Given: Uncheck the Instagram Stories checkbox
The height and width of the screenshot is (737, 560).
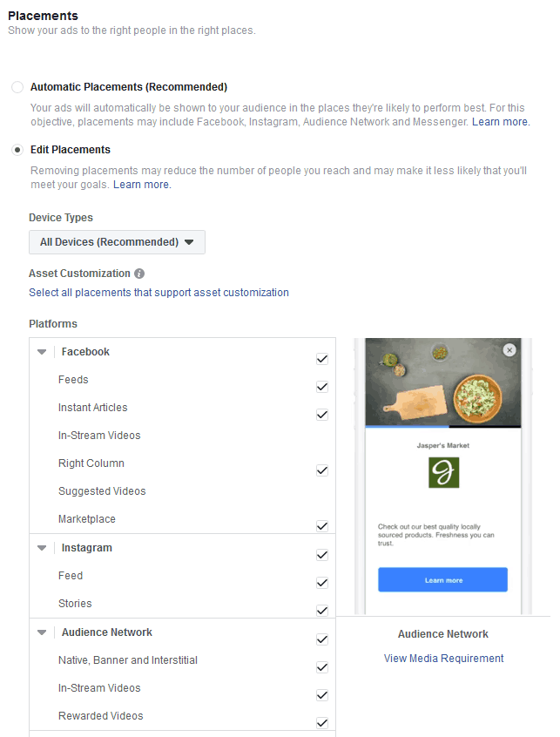Looking at the screenshot, I should click(x=322, y=611).
